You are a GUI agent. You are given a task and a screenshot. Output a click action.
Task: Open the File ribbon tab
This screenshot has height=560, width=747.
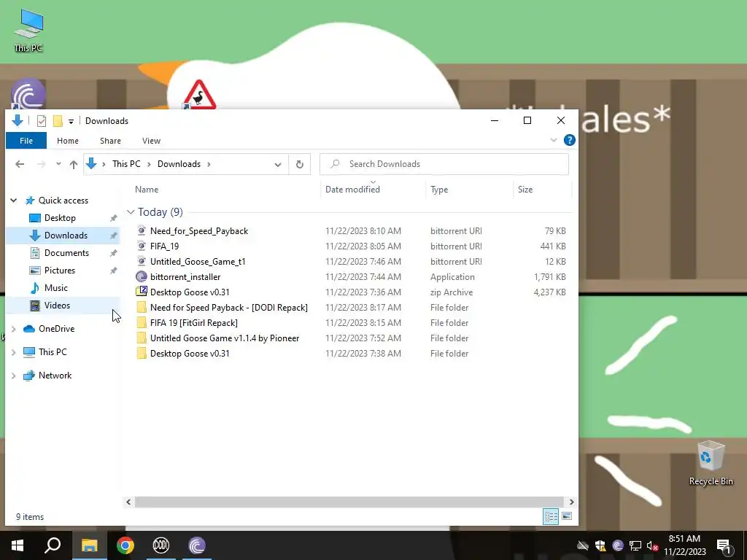coord(26,141)
